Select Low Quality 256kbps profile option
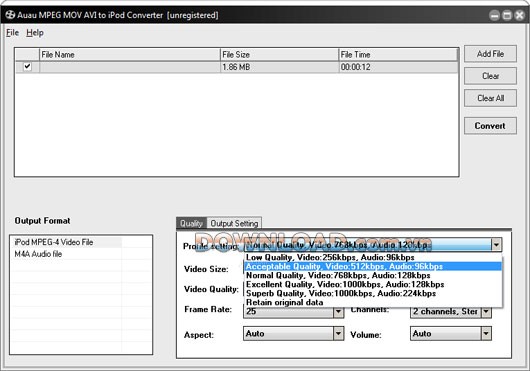Screen dimensions: 530x371 (x=373, y=257)
